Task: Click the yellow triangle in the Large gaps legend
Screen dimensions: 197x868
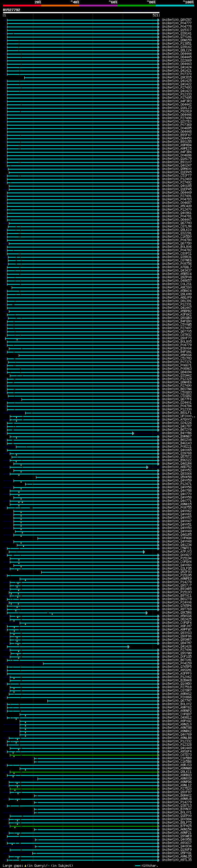Action: click(25, 865)
